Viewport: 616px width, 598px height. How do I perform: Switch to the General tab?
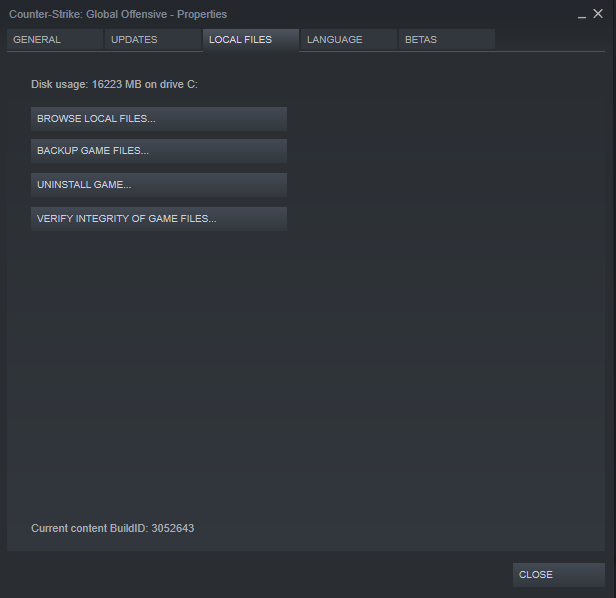click(x=55, y=39)
